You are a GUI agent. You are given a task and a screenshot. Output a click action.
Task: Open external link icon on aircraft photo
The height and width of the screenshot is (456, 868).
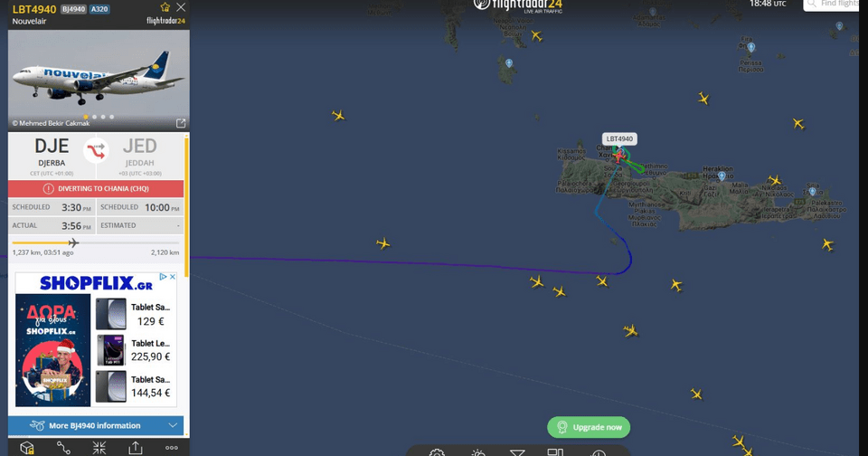[x=181, y=123]
